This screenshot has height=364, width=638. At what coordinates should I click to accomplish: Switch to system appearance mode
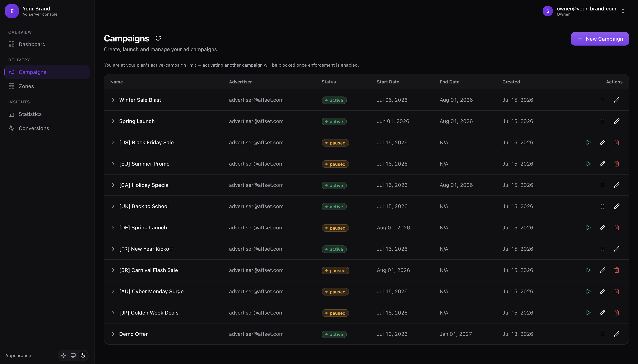click(x=73, y=355)
